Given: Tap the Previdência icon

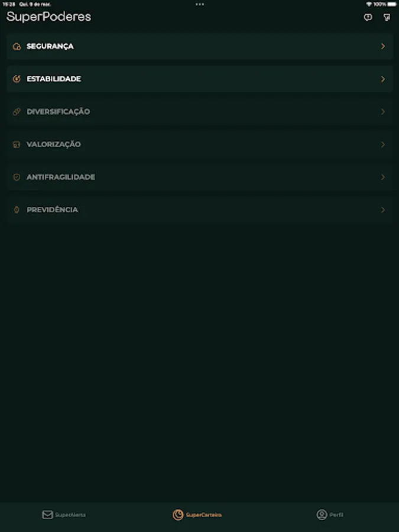Looking at the screenshot, I should pyautogui.click(x=17, y=210).
